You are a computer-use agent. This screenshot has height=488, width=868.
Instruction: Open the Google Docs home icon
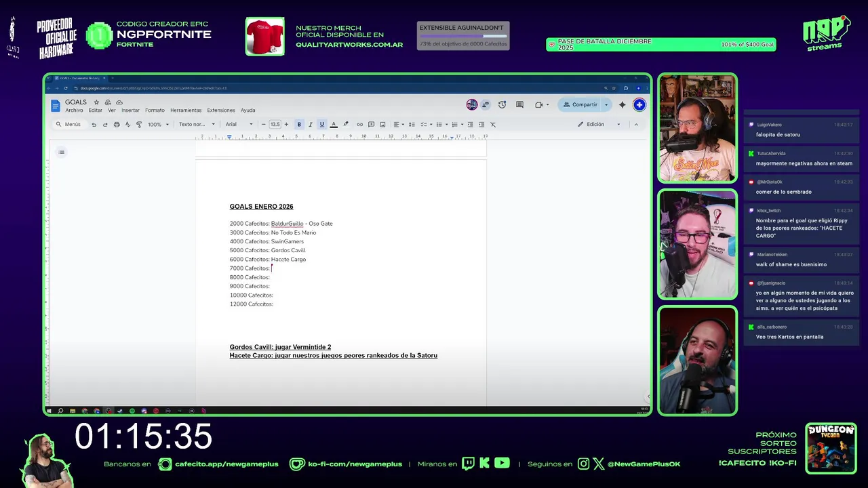pos(56,105)
